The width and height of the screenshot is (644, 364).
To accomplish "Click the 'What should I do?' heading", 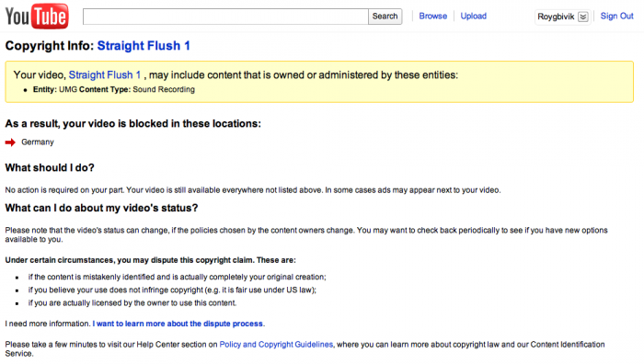I will (x=50, y=168).
